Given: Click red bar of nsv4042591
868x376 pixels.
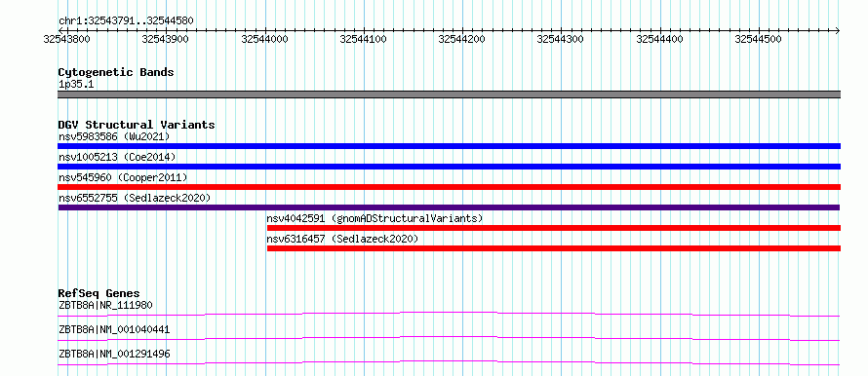Looking at the screenshot, I should (x=554, y=228).
